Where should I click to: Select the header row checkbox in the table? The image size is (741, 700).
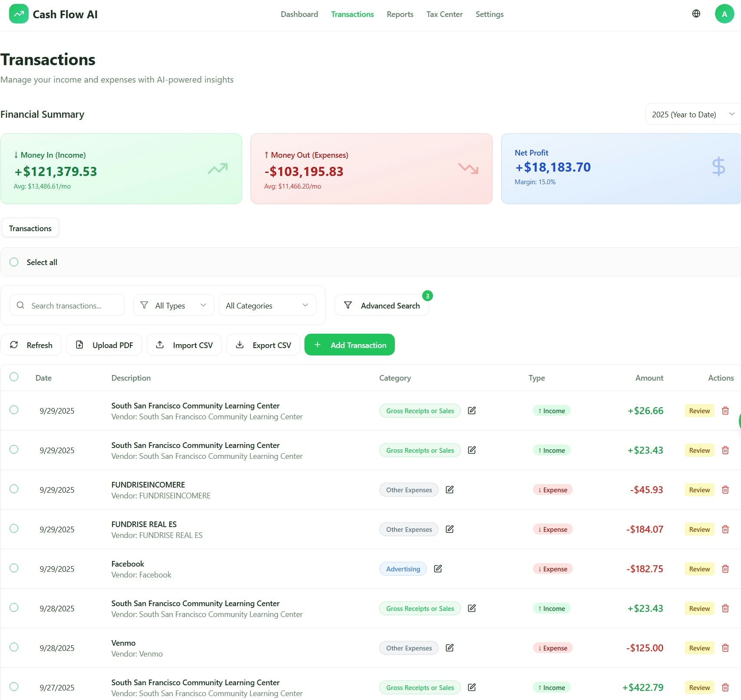pos(14,377)
